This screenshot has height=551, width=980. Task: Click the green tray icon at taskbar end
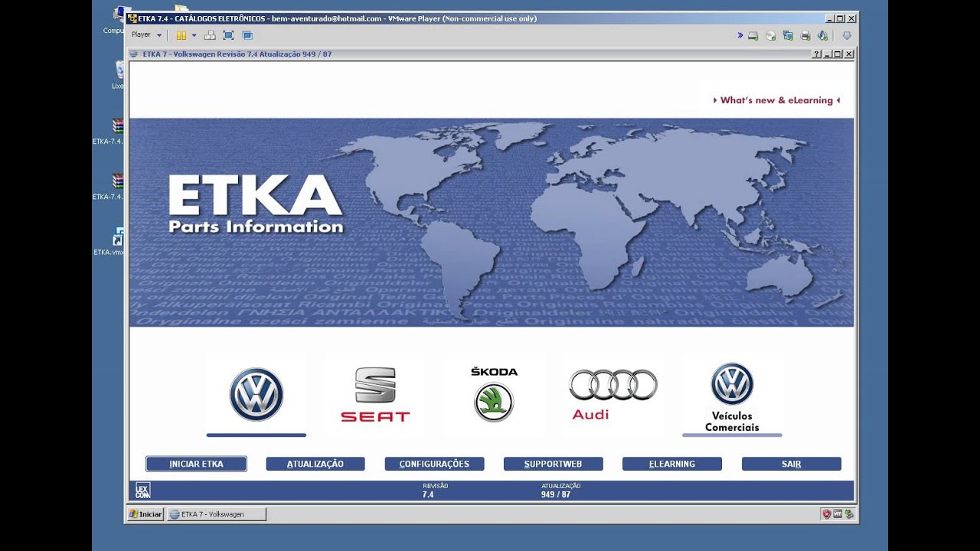pyautogui.click(x=849, y=514)
